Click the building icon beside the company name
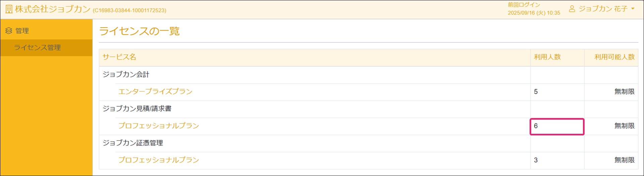The width and height of the screenshot is (644, 176). [x=9, y=9]
